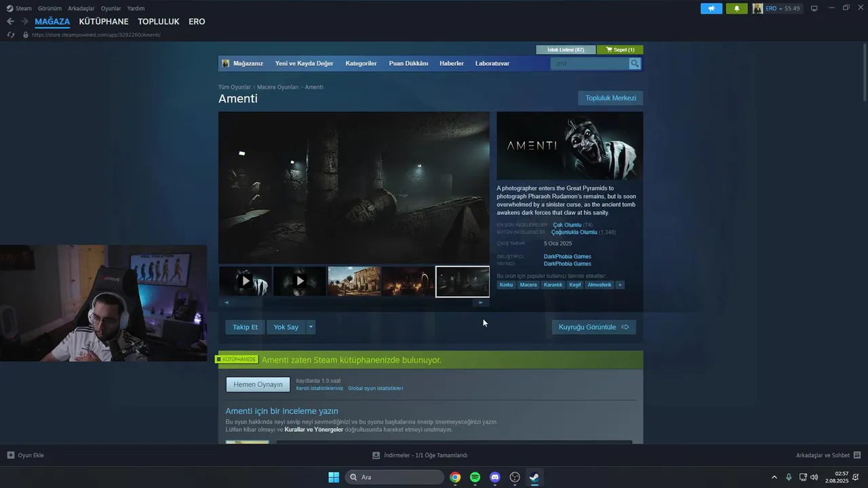Viewport: 868px width, 488px height.
Task: Select the Keşif tag
Action: tap(575, 285)
